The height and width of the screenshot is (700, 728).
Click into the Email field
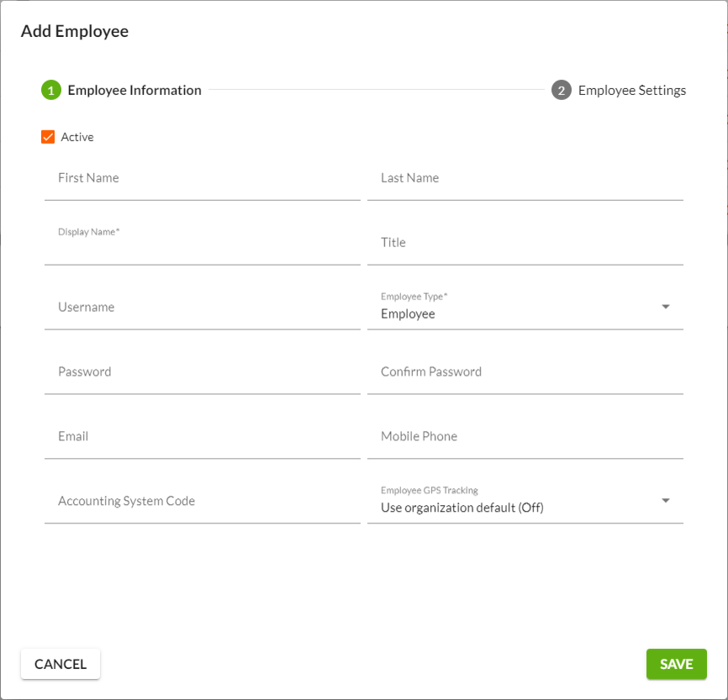(202, 437)
